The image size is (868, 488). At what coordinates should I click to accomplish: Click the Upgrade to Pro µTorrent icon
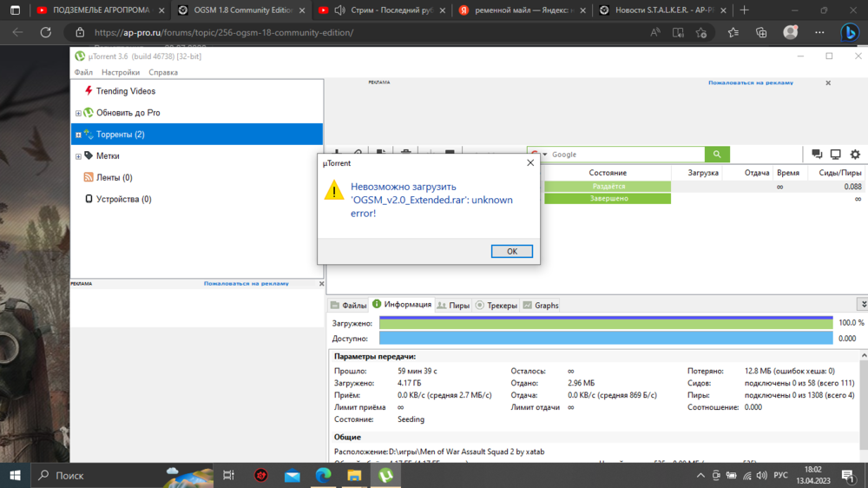click(89, 113)
